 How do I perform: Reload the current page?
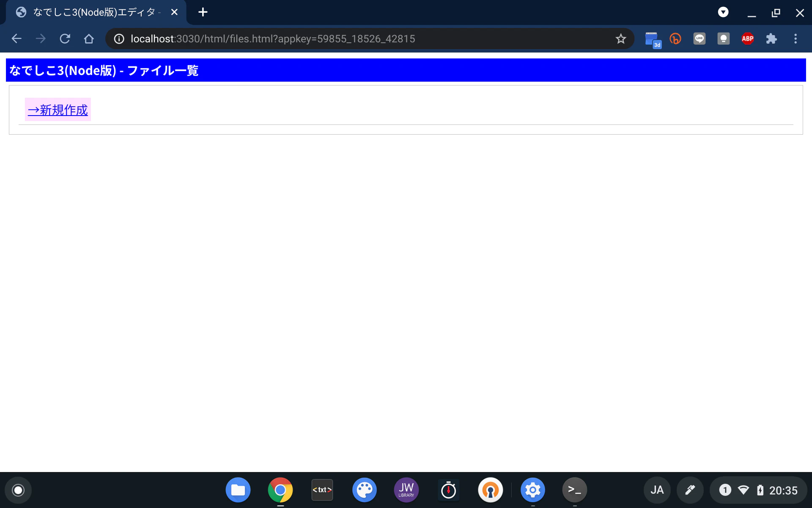point(65,39)
